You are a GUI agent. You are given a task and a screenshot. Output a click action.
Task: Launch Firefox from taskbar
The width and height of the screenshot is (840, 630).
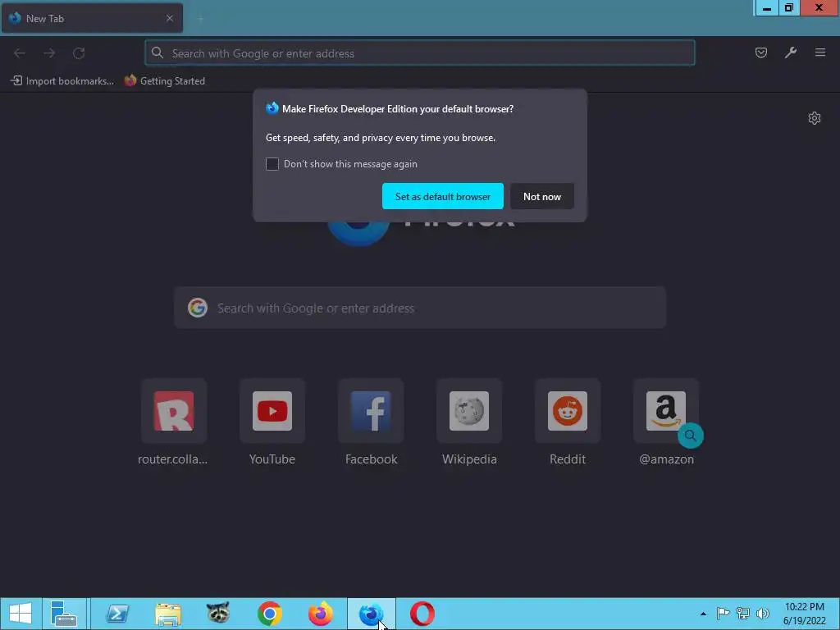click(321, 614)
